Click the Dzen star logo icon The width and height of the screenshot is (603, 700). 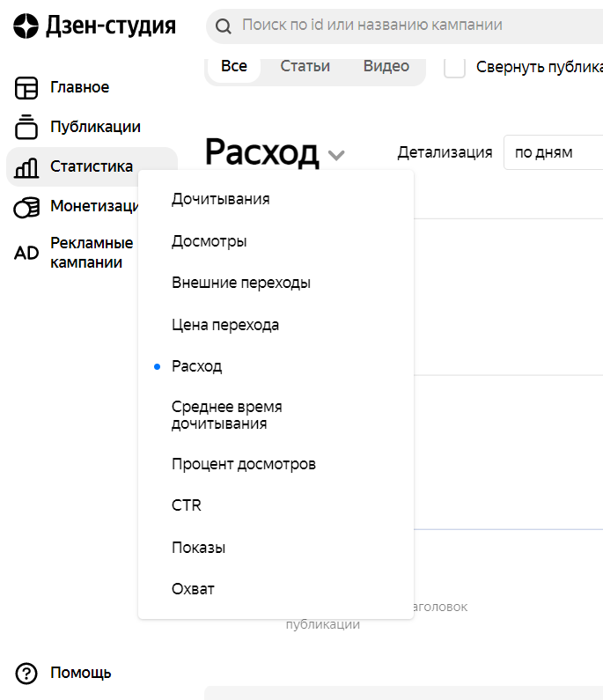point(26,26)
